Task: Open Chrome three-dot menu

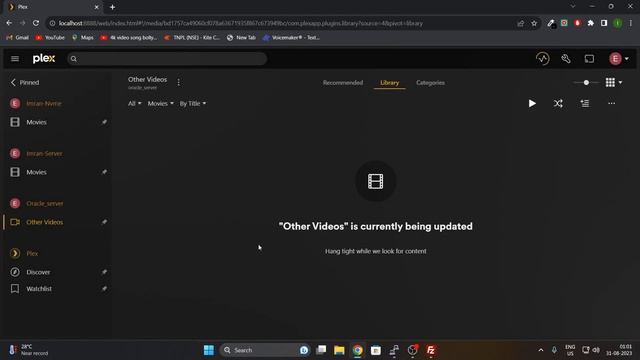Action: [x=631, y=23]
